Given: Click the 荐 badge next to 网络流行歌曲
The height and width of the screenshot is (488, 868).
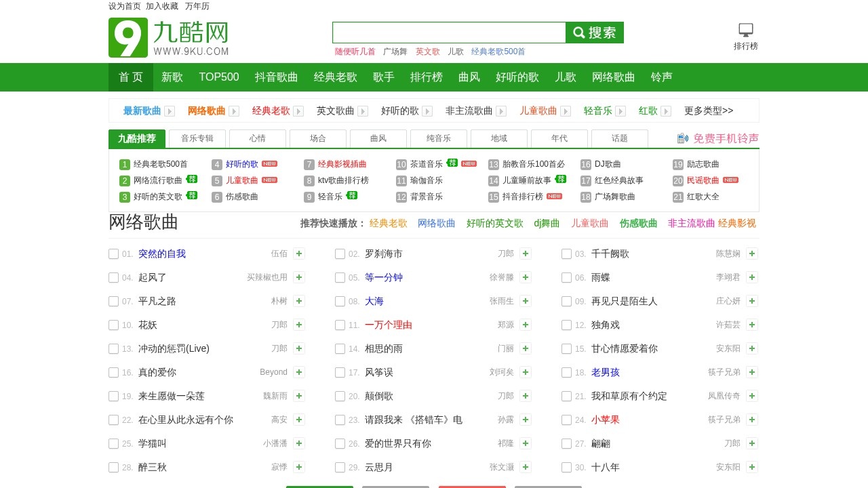Looking at the screenshot, I should (192, 180).
